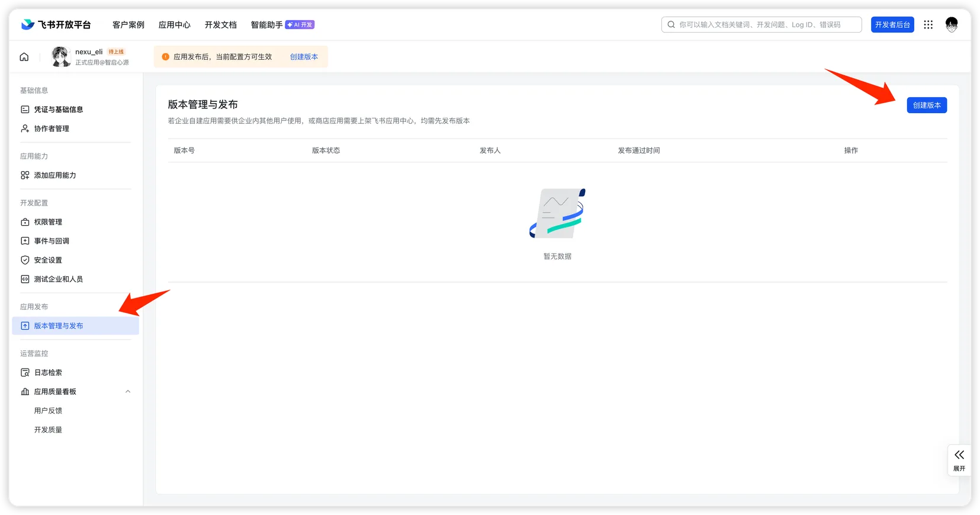Open 客户案例 in the top navigation
The width and height of the screenshot is (980, 515).
click(128, 25)
